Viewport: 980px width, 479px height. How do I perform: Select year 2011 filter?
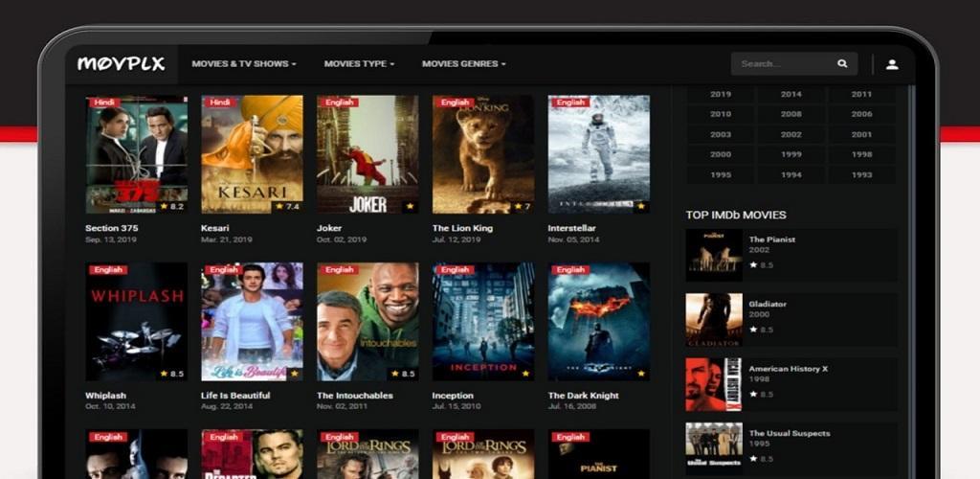pyautogui.click(x=862, y=95)
